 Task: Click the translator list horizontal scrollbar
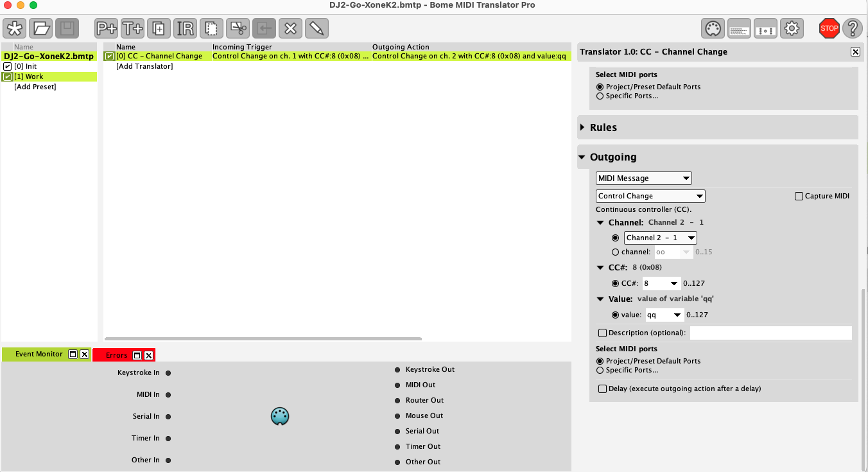(x=263, y=338)
